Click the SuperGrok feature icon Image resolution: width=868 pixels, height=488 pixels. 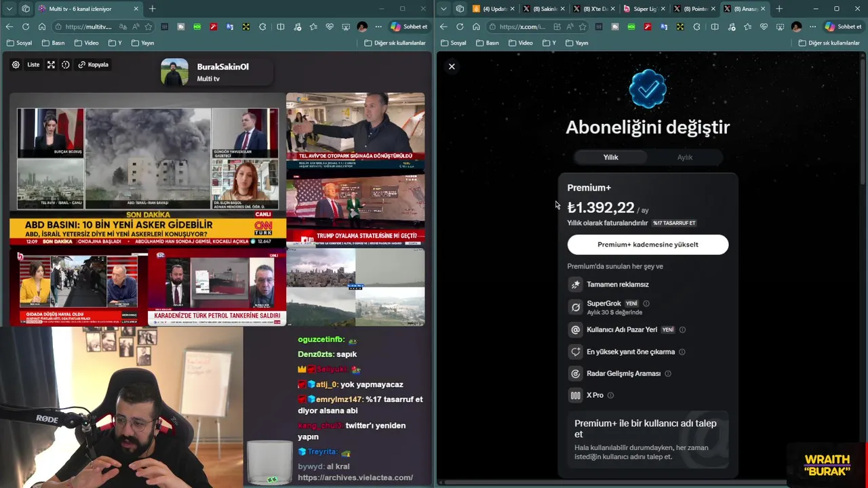576,307
